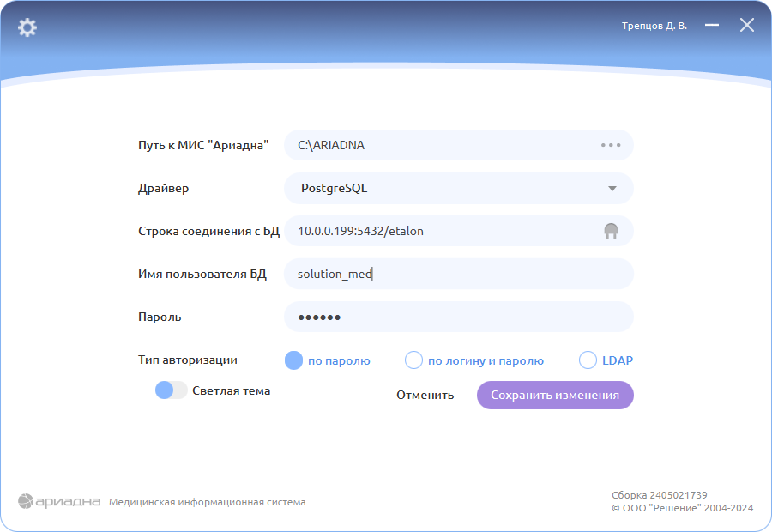Image resolution: width=772 pixels, height=532 pixels.
Task: Minimize the Ariadna window
Action: click(711, 25)
